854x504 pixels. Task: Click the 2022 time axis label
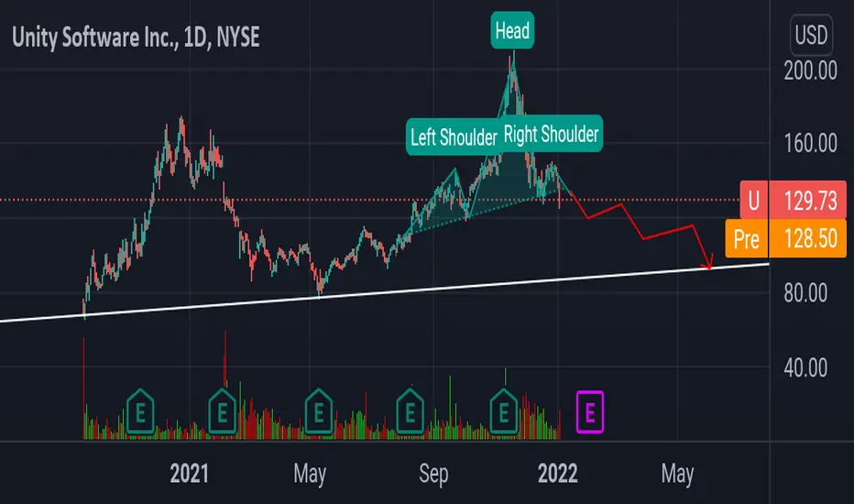[557, 473]
